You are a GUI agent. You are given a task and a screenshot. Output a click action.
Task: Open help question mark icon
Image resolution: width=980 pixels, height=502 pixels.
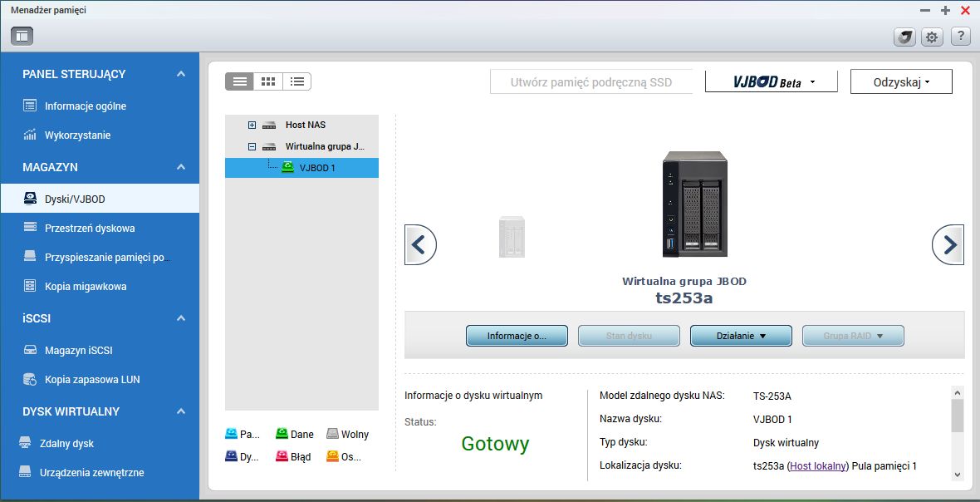tap(961, 37)
